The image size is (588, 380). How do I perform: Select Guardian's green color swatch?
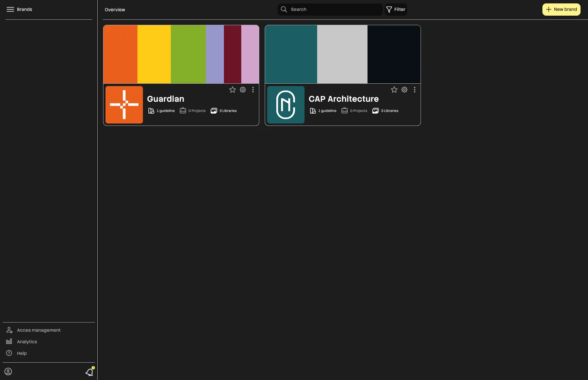[188, 54]
